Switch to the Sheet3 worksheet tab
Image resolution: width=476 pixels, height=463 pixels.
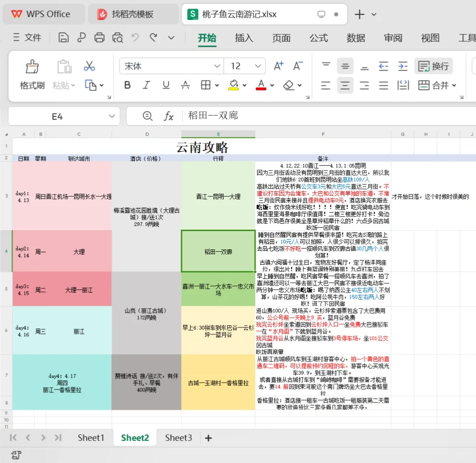(178, 438)
